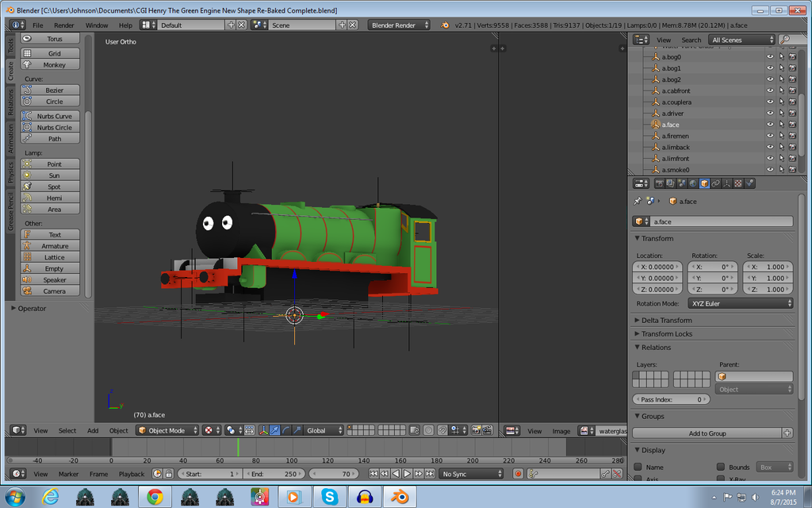Hide a.bog0 in viewport via eye icon

(x=770, y=57)
